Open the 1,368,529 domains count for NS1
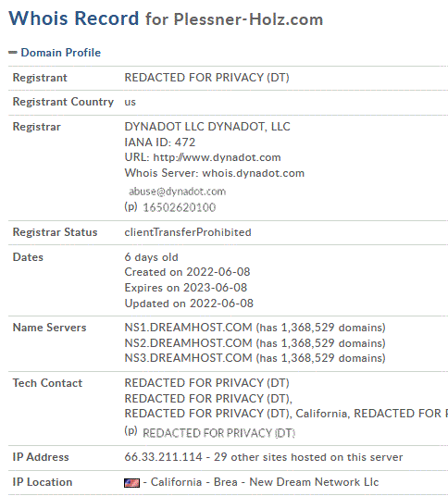The image size is (448, 496). click(333, 328)
